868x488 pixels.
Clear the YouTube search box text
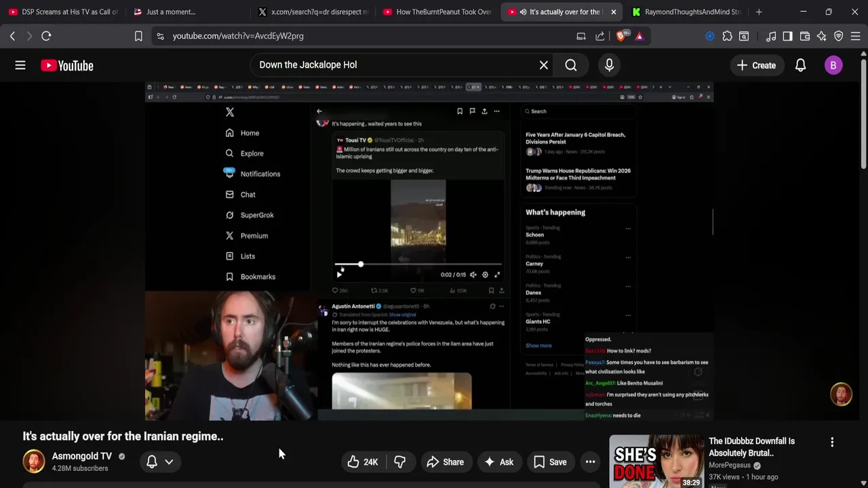(x=543, y=65)
